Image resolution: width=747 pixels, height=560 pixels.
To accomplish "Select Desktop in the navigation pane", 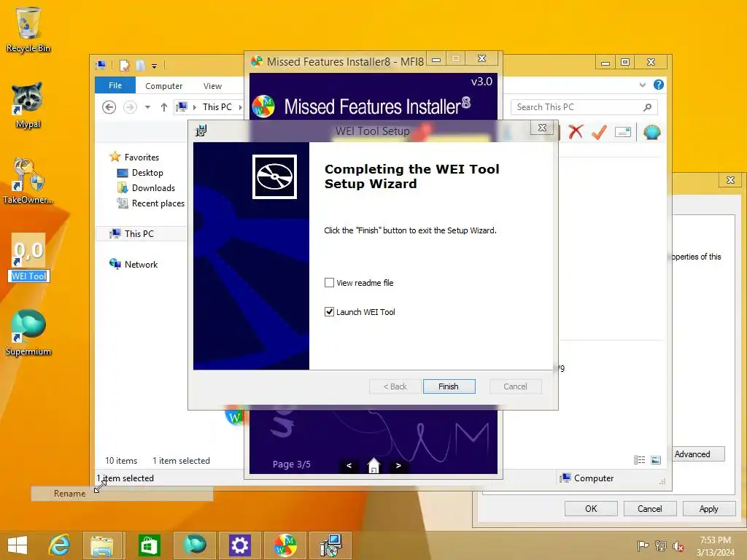I will [x=147, y=172].
